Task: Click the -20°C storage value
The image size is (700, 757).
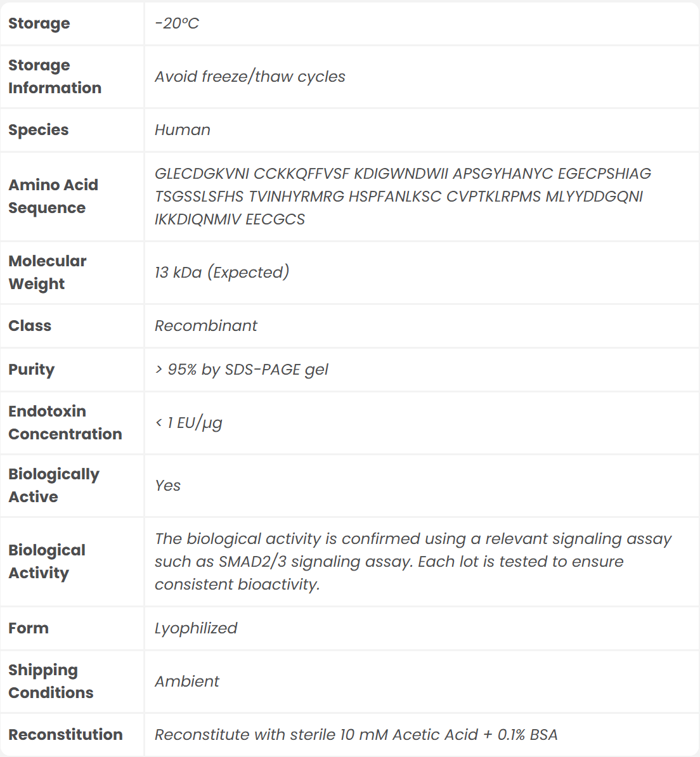Action: point(177,23)
